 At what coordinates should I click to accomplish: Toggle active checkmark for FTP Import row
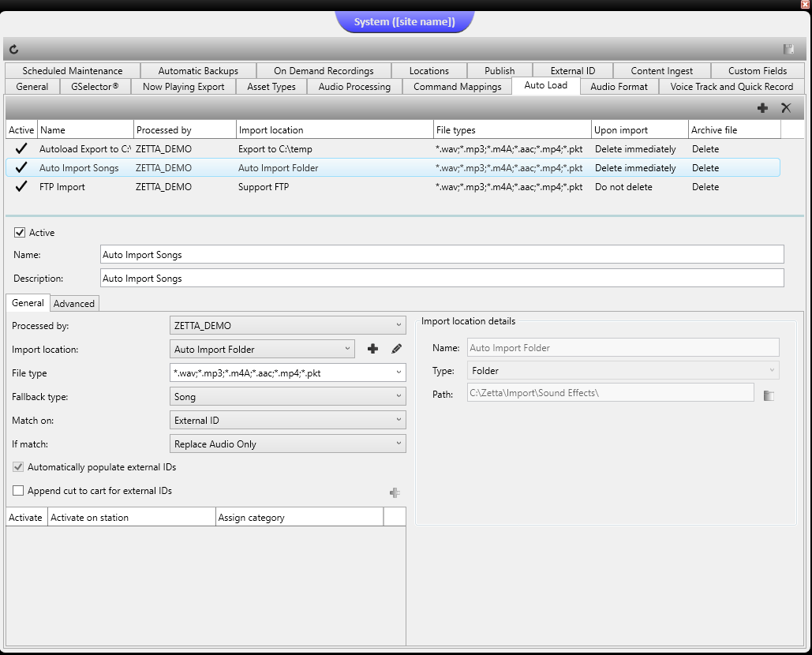click(21, 187)
